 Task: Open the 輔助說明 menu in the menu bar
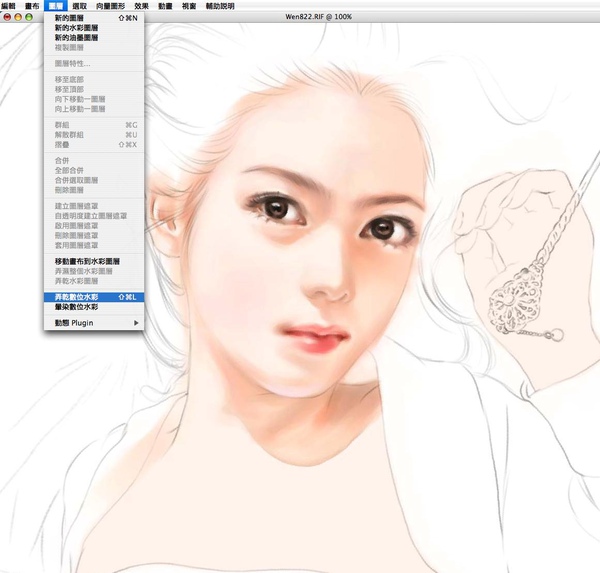point(220,6)
